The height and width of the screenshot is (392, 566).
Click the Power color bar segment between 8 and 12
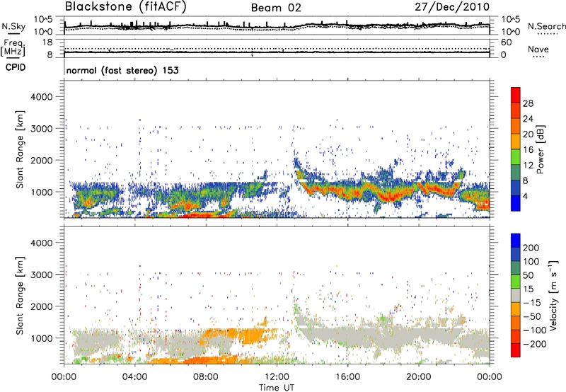516,172
